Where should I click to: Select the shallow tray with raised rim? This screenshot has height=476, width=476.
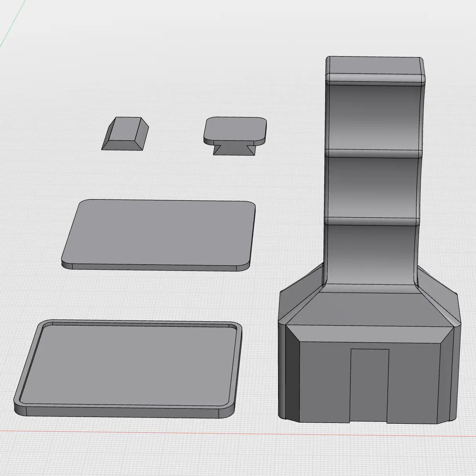(x=128, y=369)
